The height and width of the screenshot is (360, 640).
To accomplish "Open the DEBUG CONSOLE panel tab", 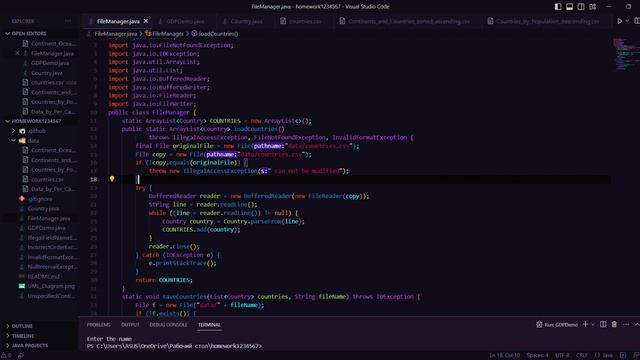I will [x=168, y=325].
